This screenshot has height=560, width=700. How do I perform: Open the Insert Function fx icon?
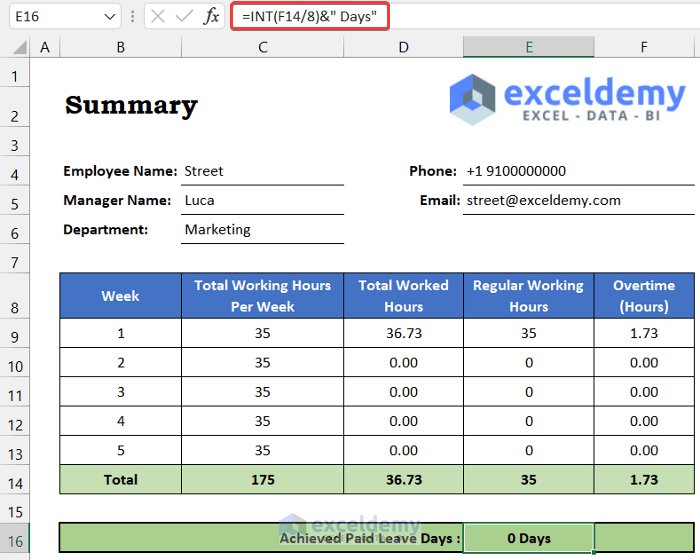pyautogui.click(x=211, y=17)
